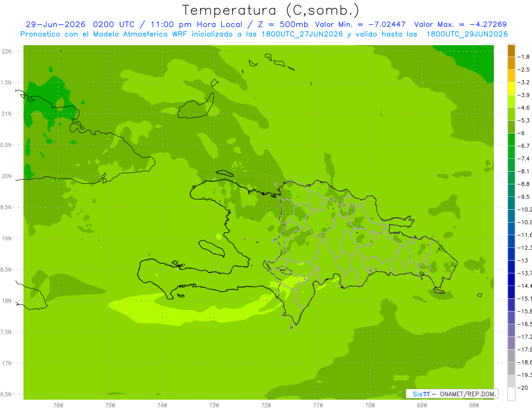The image size is (532, 411).
Task: Click the "0200 UTC" time text
Action: (x=114, y=24)
